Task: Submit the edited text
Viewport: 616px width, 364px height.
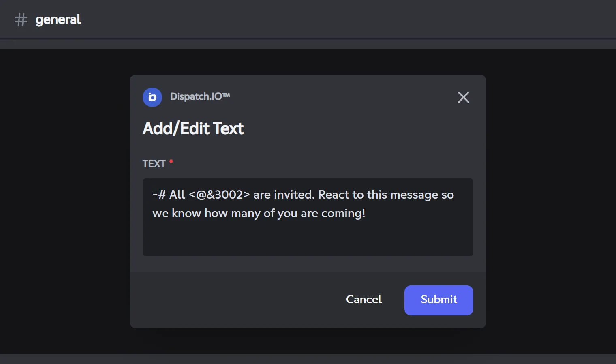Action: pyautogui.click(x=438, y=300)
